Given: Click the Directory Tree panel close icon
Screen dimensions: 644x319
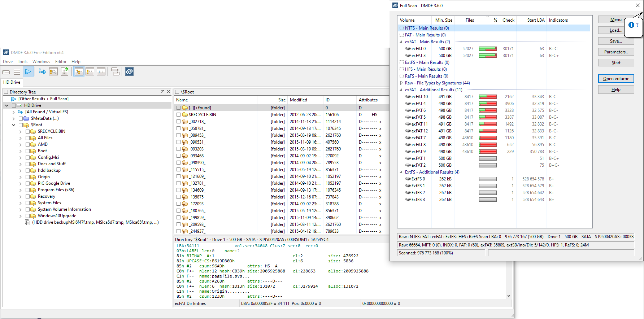Looking at the screenshot, I should click(169, 92).
